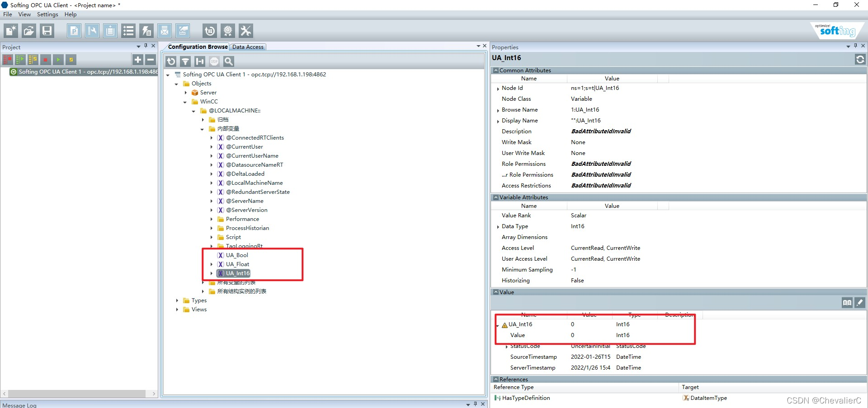Toggle the clipboard toolbar icon

110,31
